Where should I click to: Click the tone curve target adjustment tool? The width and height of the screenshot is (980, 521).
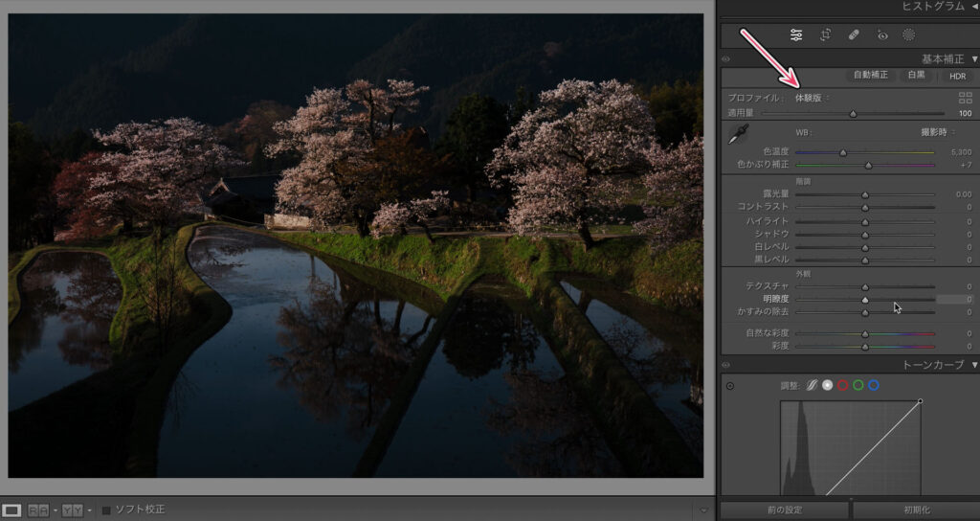point(731,386)
